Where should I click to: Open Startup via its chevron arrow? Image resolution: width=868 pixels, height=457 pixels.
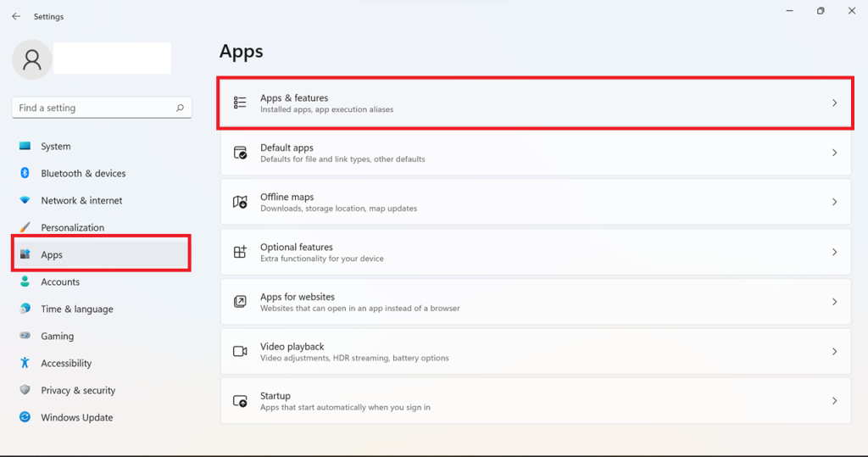(x=834, y=401)
